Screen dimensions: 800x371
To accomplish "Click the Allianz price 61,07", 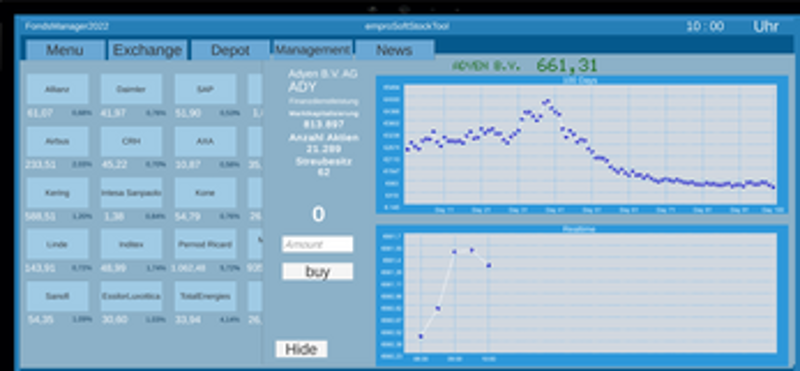I will [39, 113].
